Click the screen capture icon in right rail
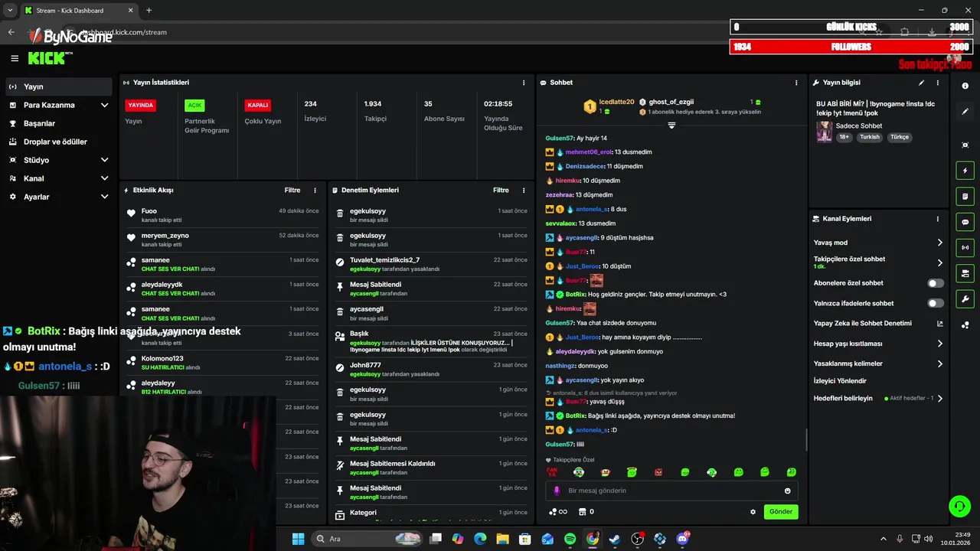 click(x=965, y=145)
